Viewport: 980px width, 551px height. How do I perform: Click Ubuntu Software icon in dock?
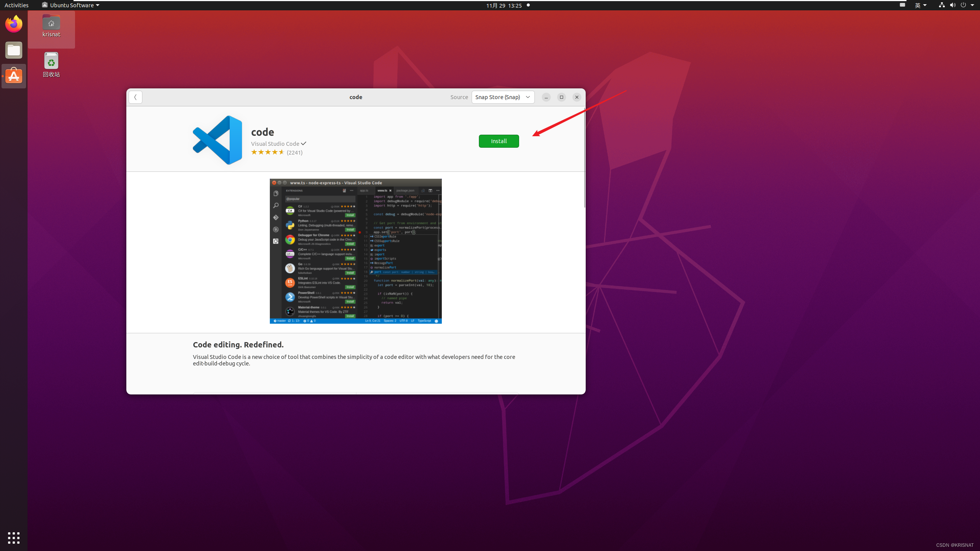(x=14, y=76)
